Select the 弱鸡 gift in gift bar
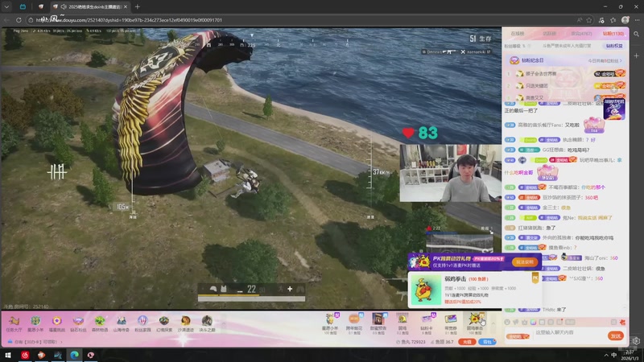Viewport: 644px width, 362px height. point(402,323)
